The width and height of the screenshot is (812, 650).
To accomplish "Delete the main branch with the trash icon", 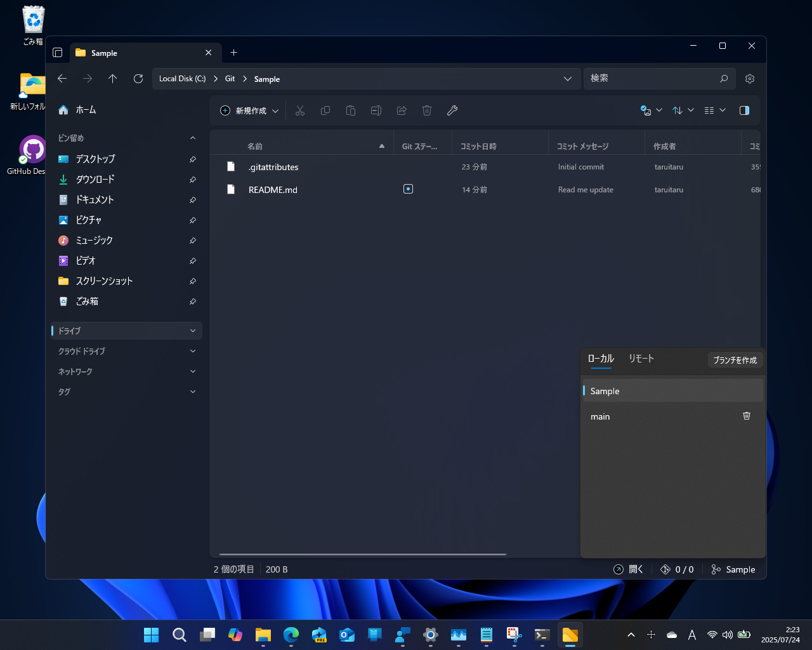I will click(x=746, y=416).
